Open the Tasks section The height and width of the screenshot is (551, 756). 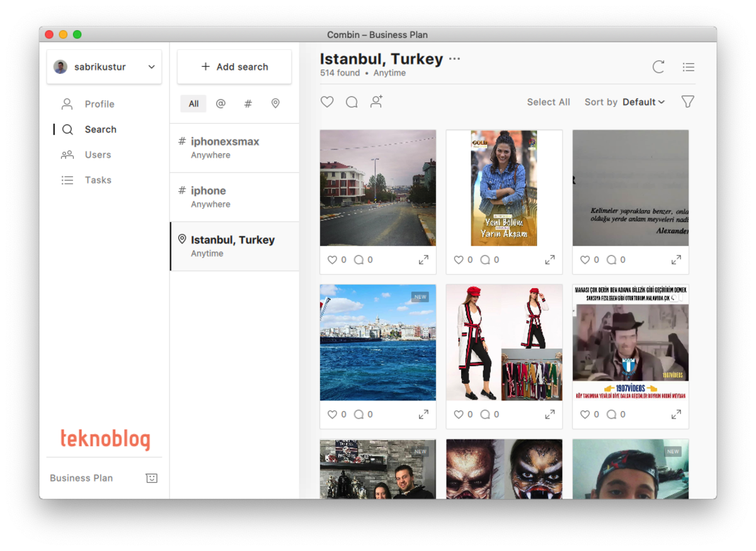pos(98,180)
